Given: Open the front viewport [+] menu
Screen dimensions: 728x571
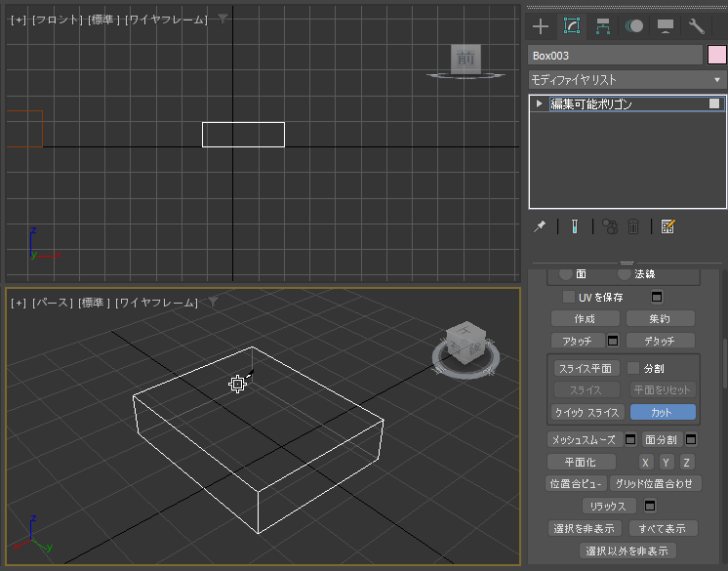Looking at the screenshot, I should point(19,20).
